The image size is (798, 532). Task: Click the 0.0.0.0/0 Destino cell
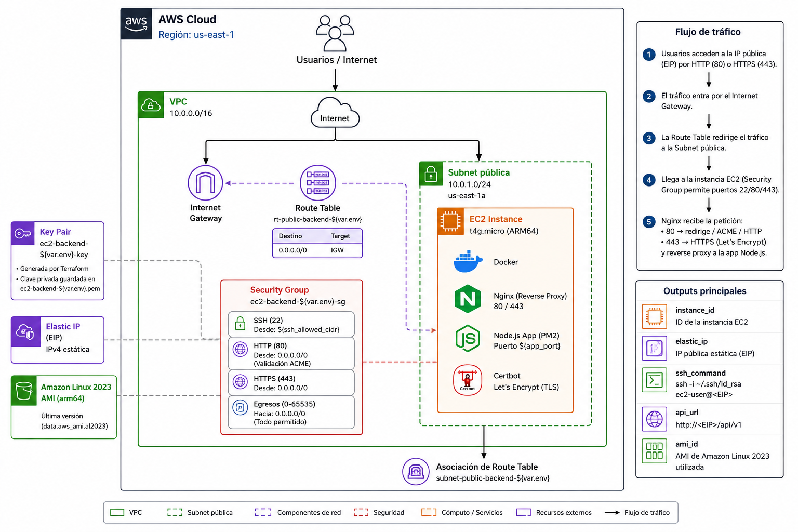292,250
